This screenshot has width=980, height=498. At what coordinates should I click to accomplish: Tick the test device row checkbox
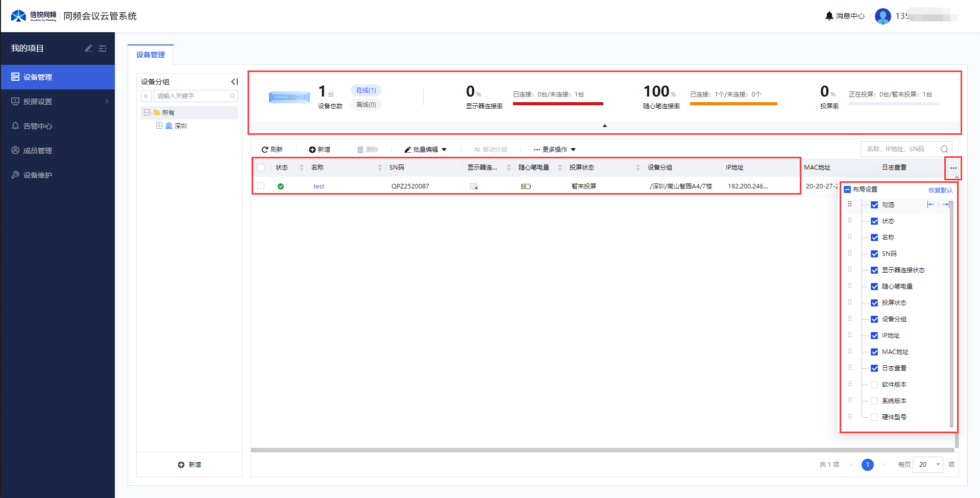point(261,186)
